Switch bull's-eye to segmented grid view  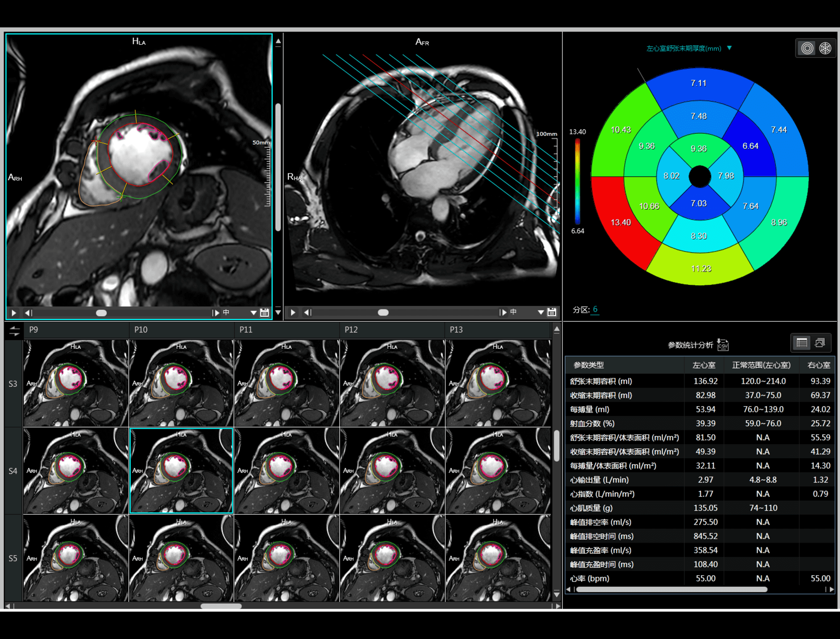point(825,48)
